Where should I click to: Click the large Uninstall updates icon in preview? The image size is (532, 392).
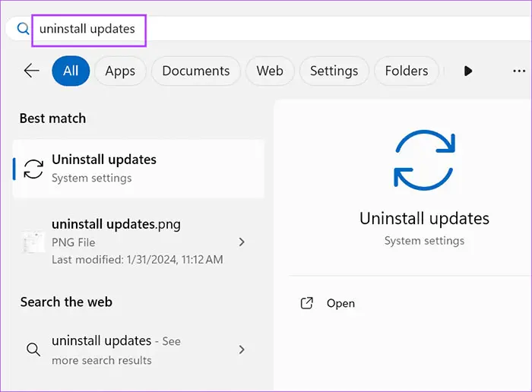(x=424, y=160)
